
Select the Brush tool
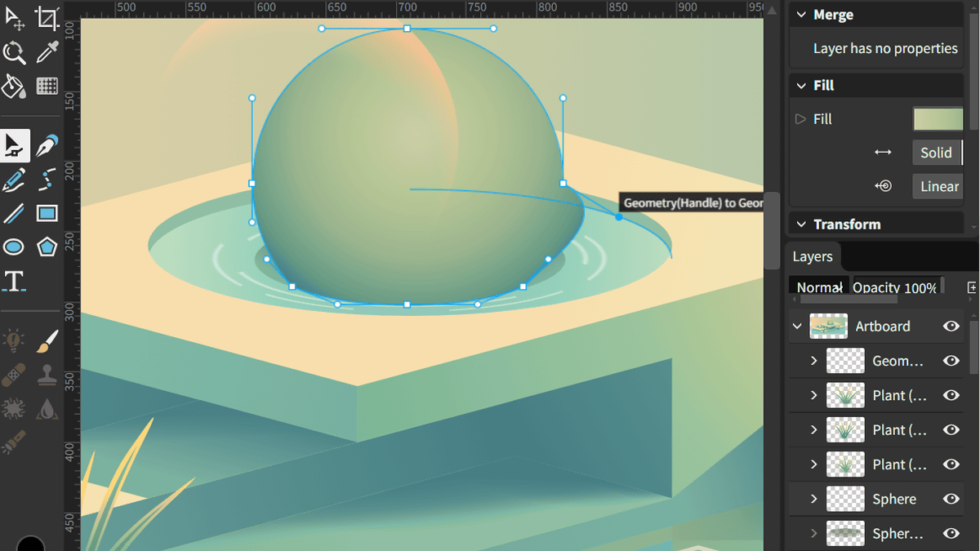[47, 340]
